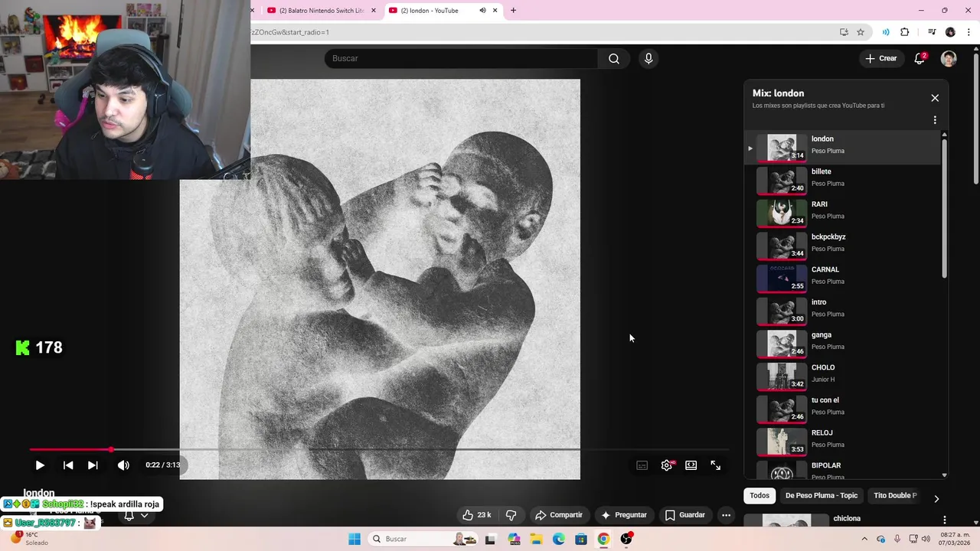
Task: Open more actions ellipsis below video
Action: click(x=726, y=515)
